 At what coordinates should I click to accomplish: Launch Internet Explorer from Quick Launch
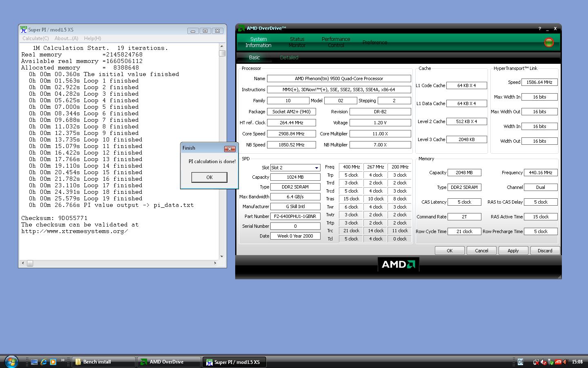point(44,362)
